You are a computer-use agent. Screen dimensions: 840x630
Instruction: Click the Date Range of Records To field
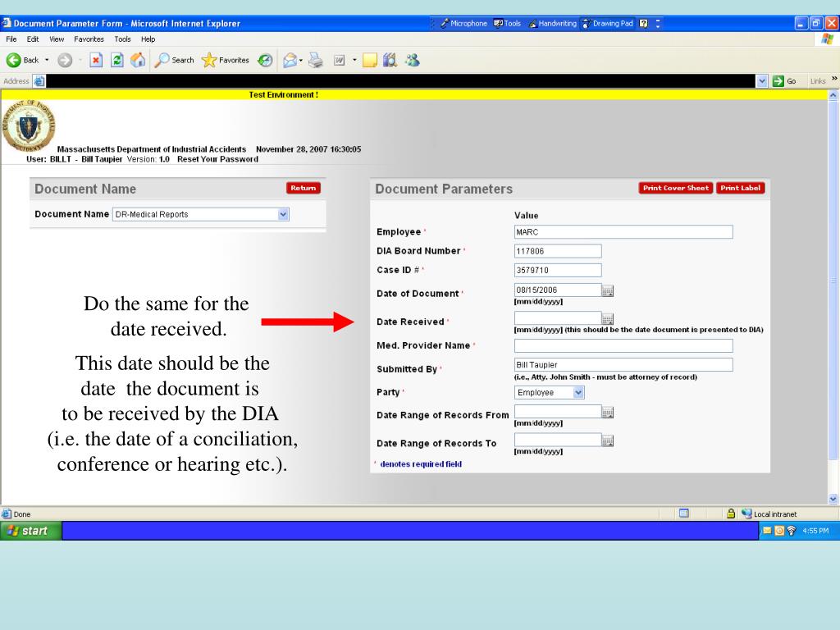pos(558,440)
